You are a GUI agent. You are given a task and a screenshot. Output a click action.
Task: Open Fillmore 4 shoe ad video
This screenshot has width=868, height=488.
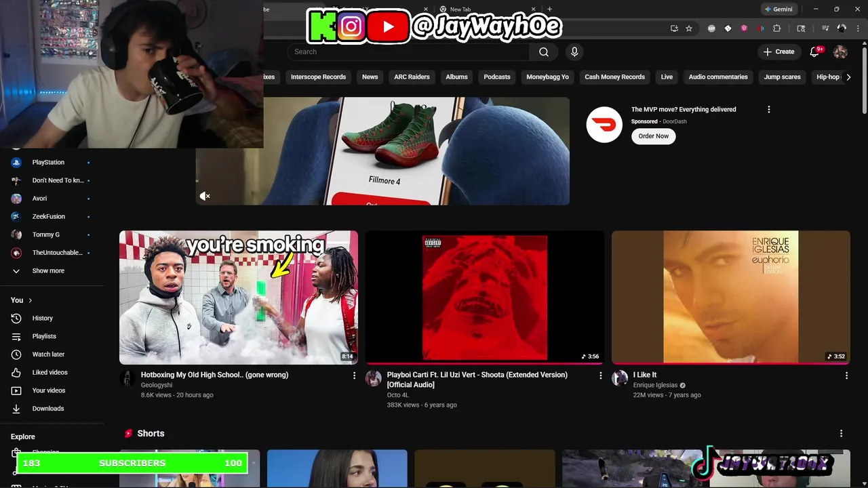tap(382, 150)
